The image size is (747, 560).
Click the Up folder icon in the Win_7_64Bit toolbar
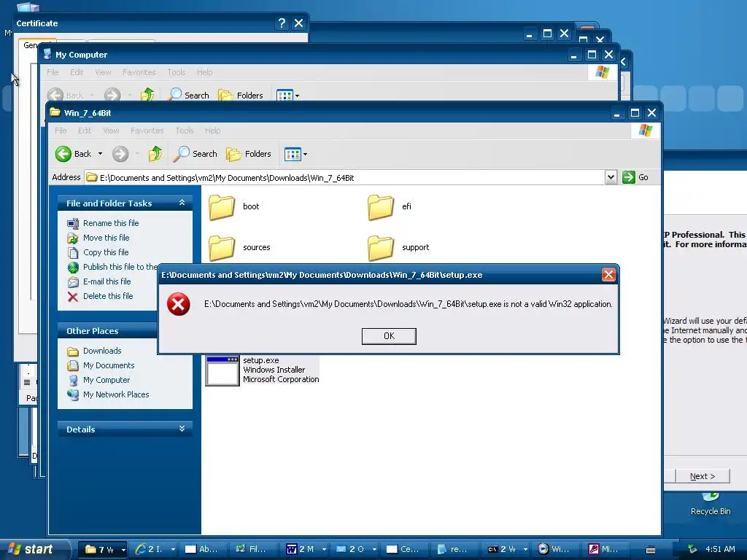pos(155,154)
